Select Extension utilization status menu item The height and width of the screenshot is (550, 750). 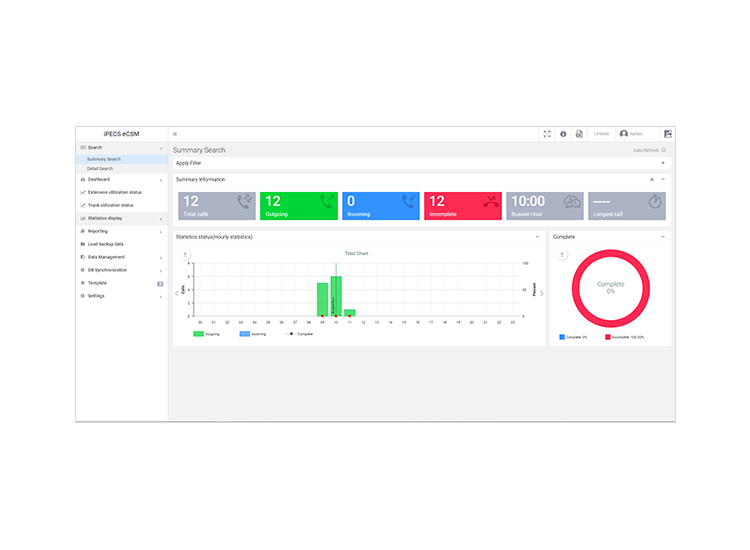pos(114,192)
